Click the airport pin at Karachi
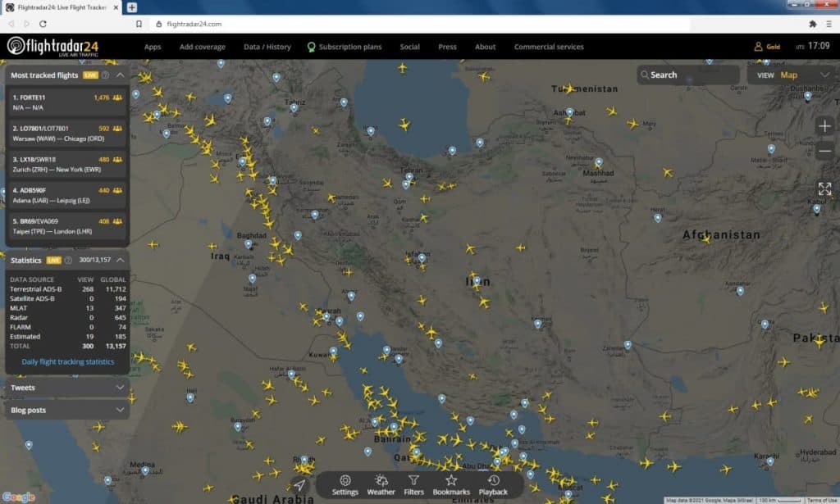840x504 pixels. click(x=769, y=461)
